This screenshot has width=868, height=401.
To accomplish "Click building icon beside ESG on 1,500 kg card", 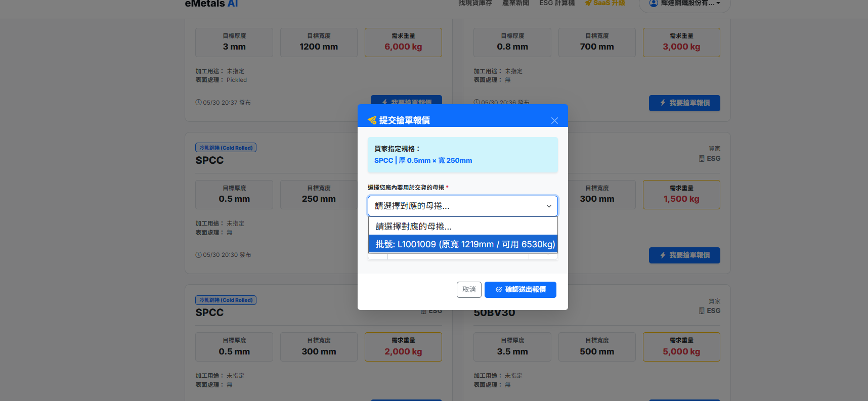I will 702,159.
